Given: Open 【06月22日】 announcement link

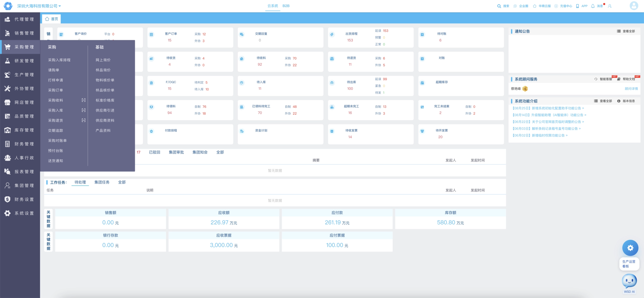Looking at the screenshot, I should [548, 122].
